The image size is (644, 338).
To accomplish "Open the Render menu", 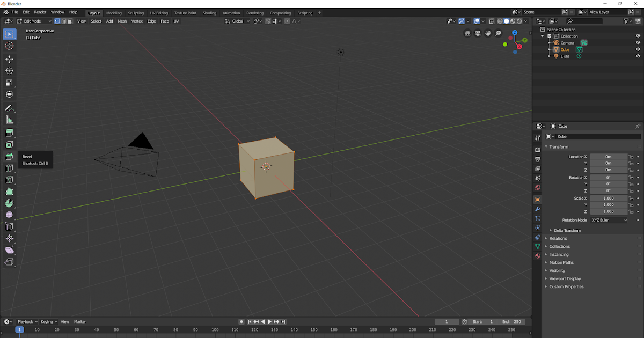I will tap(40, 12).
